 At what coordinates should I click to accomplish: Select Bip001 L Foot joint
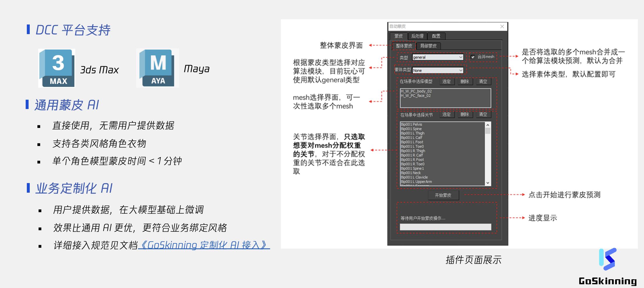pos(412,142)
